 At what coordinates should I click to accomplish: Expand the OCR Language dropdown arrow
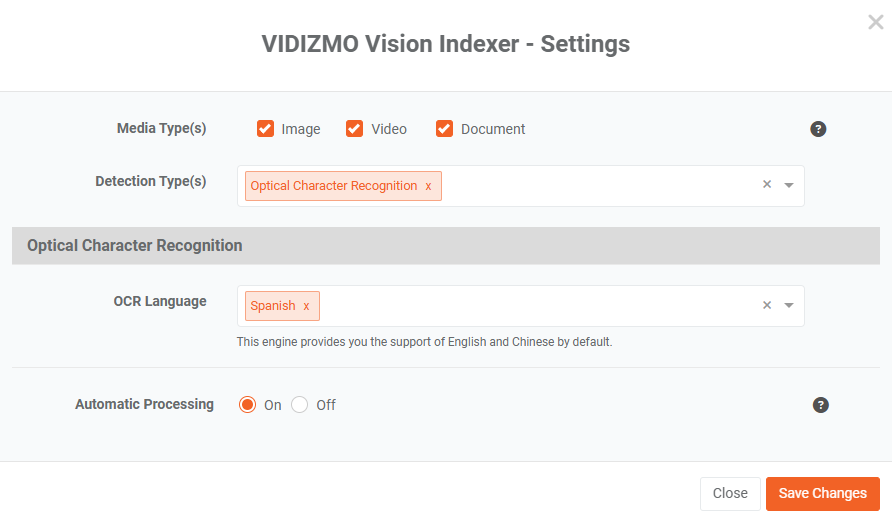pyautogui.click(x=788, y=306)
